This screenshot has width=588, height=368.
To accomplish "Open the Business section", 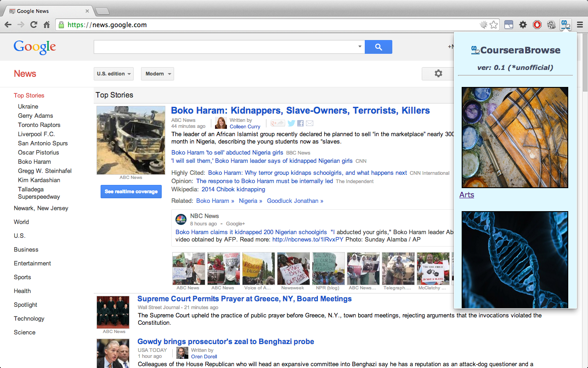I will pos(26,249).
